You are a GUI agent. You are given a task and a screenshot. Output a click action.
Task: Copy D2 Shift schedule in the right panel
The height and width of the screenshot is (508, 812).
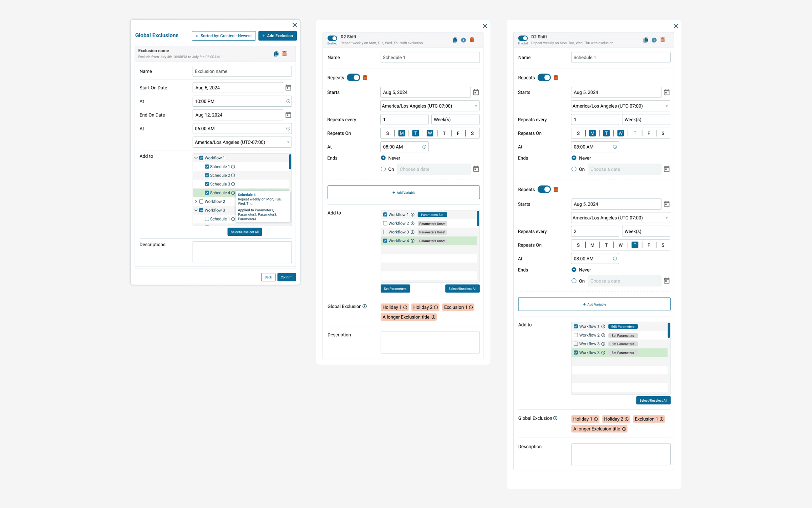[x=646, y=40]
